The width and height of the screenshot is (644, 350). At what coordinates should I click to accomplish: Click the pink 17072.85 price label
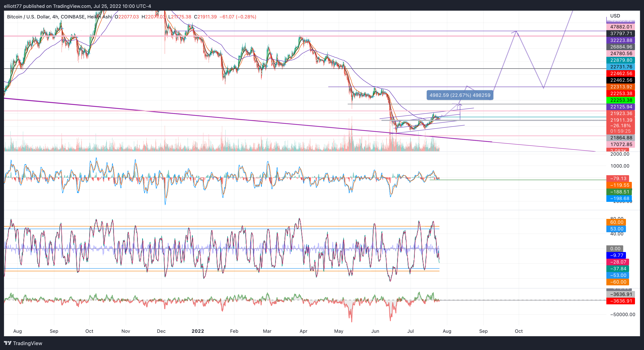[x=621, y=144]
